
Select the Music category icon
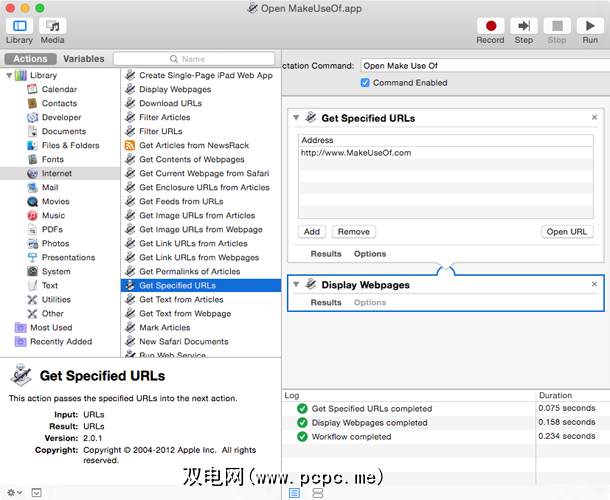tap(32, 216)
